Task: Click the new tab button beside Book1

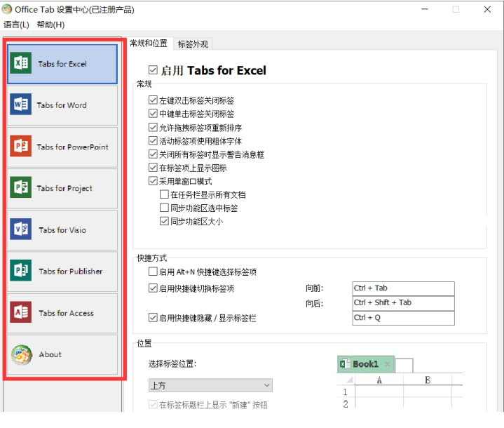Action: click(404, 366)
